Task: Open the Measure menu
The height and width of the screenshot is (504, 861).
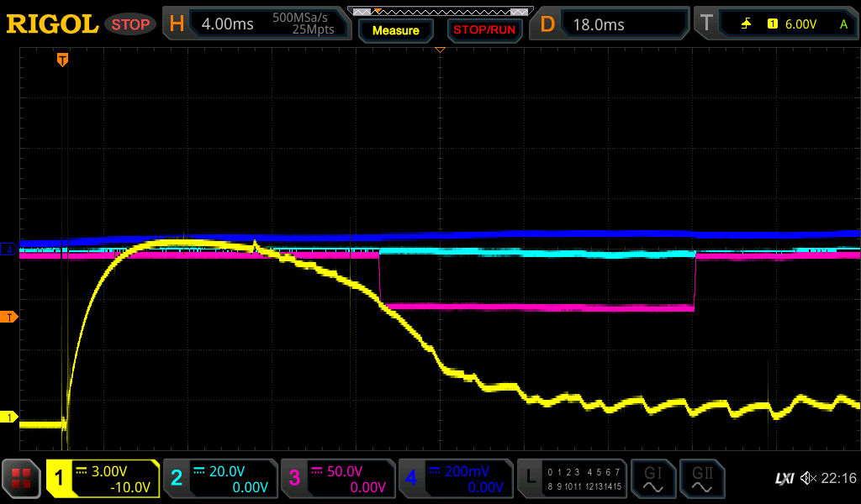Action: (395, 30)
